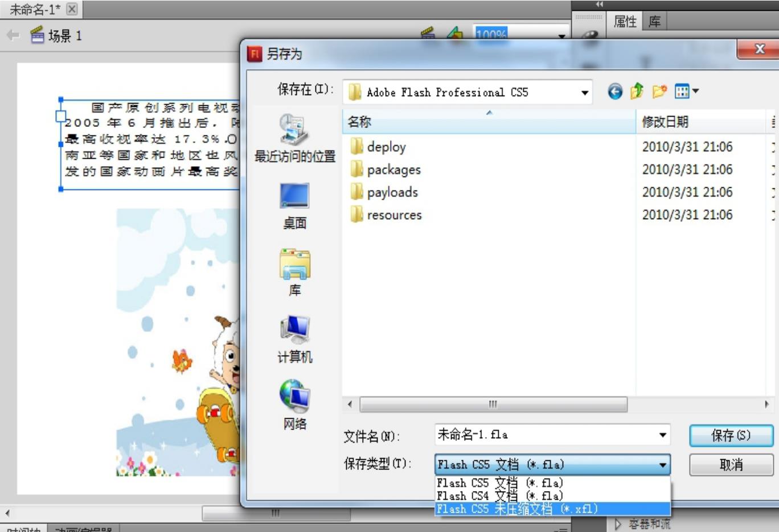Click the file list horizontal scrollbar thumb
779x532 pixels.
coord(493,404)
